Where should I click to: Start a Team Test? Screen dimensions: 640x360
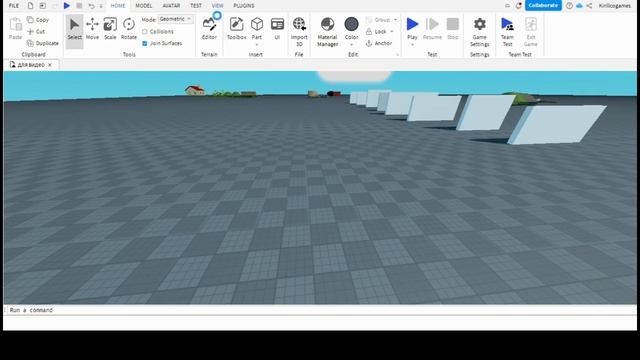[507, 32]
